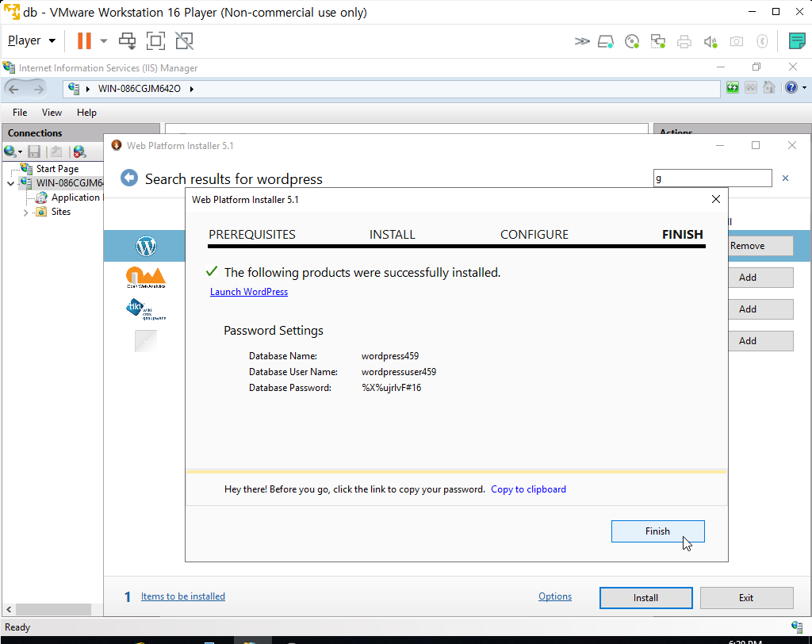
Task: Select Start Page in Connections tree
Action: tap(57, 168)
